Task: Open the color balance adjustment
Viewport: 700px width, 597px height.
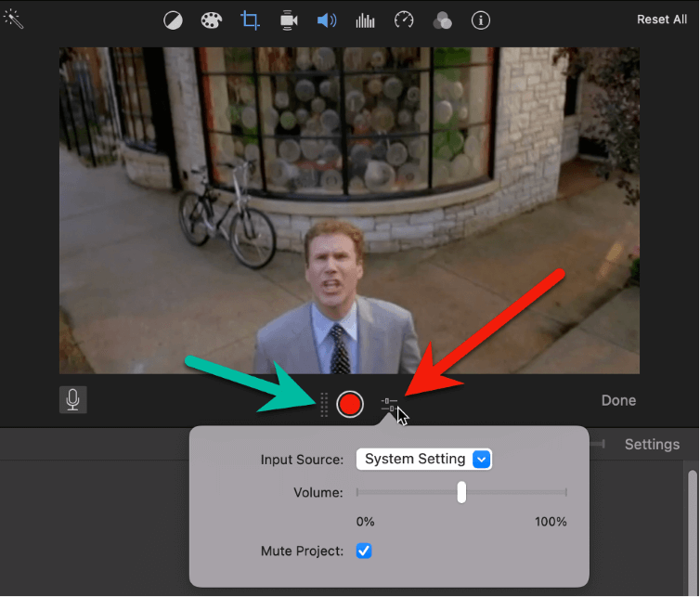Action: pos(173,20)
